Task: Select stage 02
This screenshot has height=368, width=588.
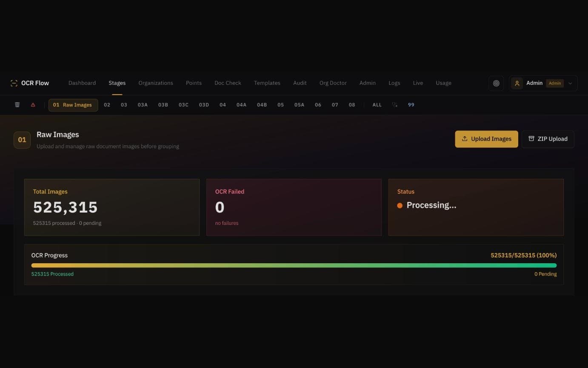Action: click(107, 105)
